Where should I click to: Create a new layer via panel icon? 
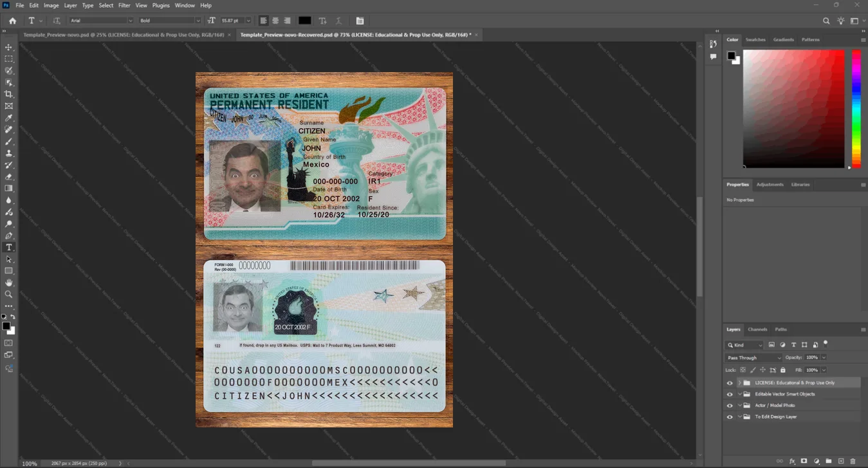tap(841, 461)
